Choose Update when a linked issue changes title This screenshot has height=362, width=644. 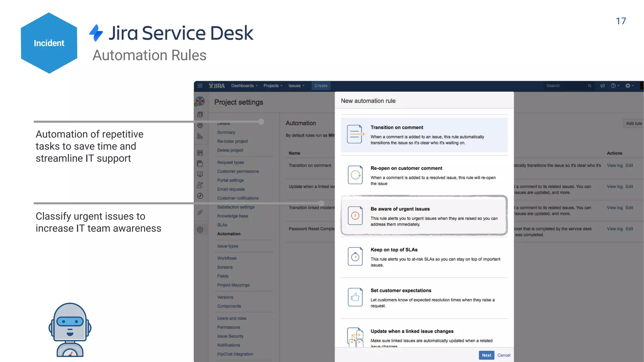(412, 331)
